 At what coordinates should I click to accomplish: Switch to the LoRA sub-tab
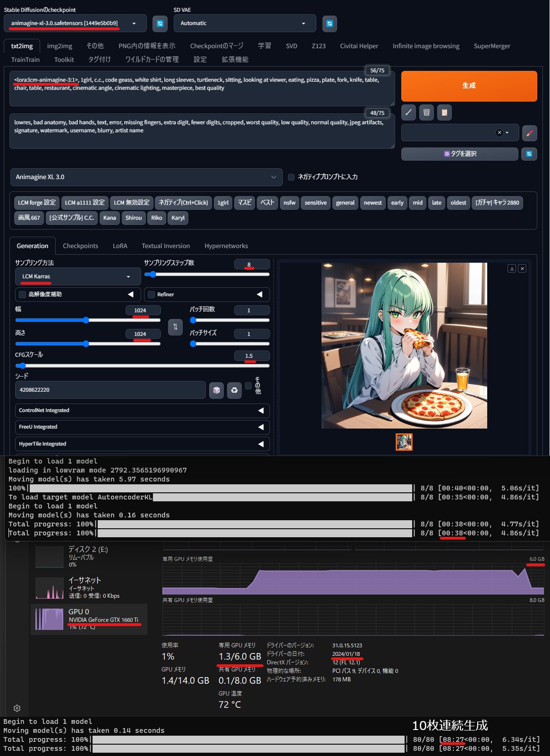coord(120,246)
